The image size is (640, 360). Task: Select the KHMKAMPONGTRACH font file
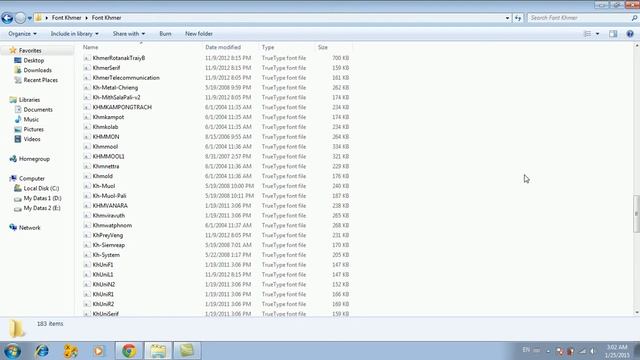click(x=122, y=107)
